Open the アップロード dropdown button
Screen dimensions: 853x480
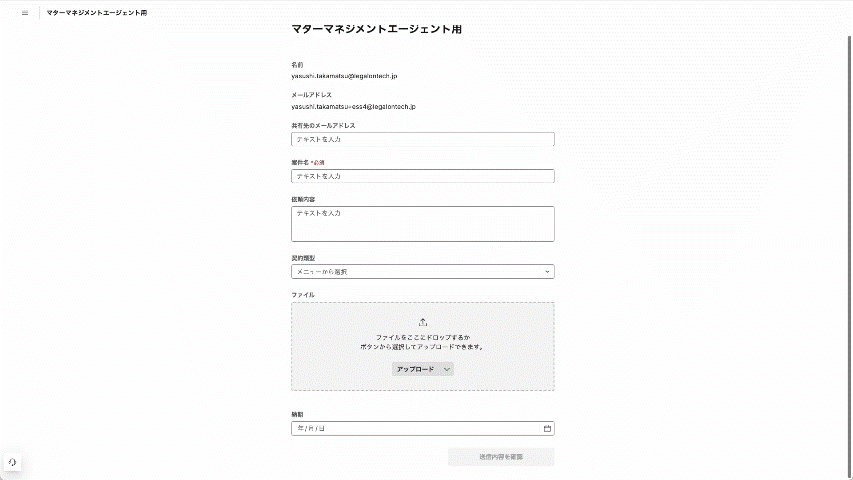pyautogui.click(x=423, y=369)
